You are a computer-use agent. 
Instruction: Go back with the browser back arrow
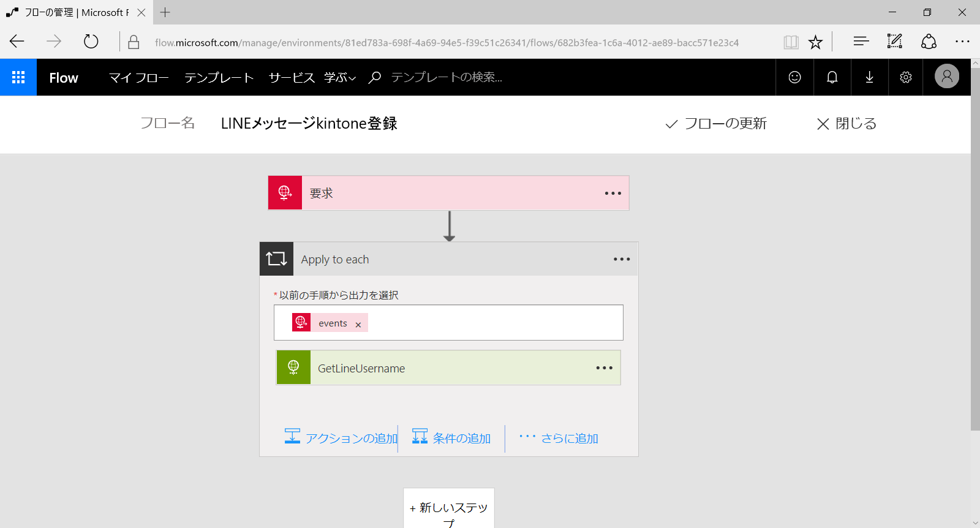click(x=17, y=42)
